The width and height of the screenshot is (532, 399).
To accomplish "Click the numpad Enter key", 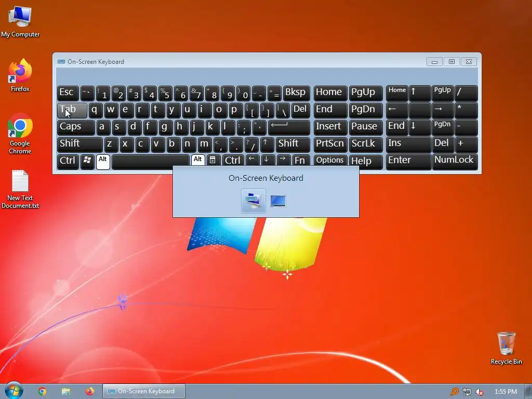I will [408, 162].
